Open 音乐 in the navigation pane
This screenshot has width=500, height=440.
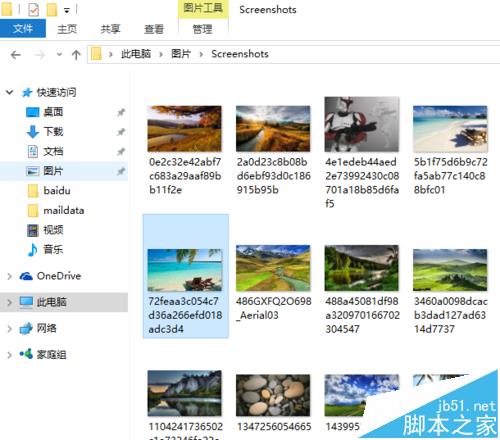tap(53, 249)
